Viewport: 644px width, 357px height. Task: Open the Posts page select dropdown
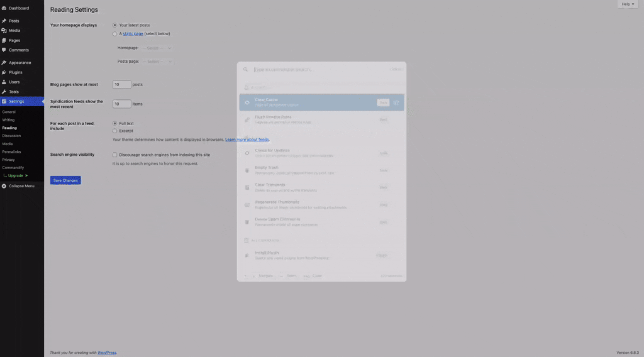point(157,62)
